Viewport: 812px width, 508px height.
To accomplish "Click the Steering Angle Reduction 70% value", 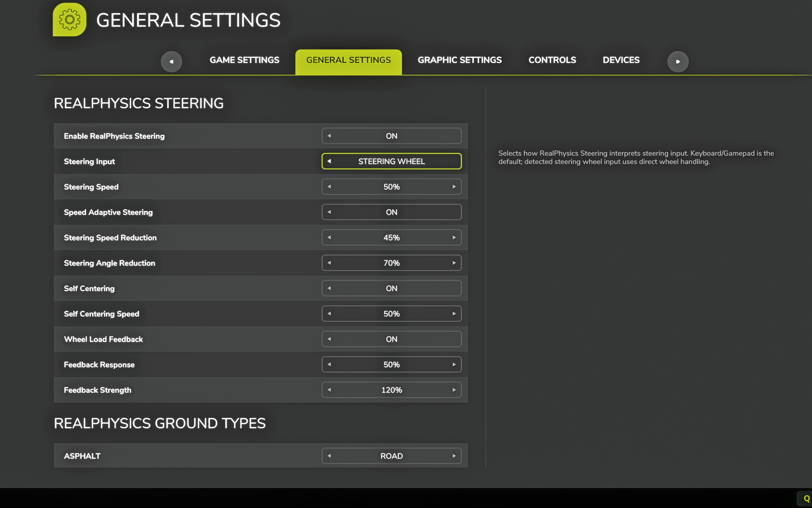I will coord(392,263).
